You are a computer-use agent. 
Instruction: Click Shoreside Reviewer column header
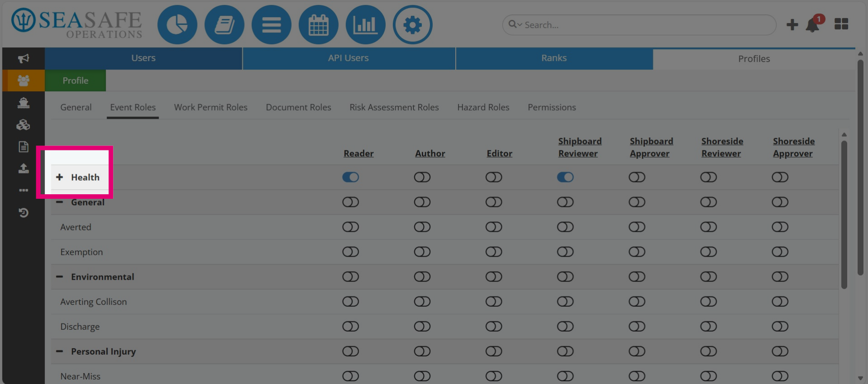[722, 147]
